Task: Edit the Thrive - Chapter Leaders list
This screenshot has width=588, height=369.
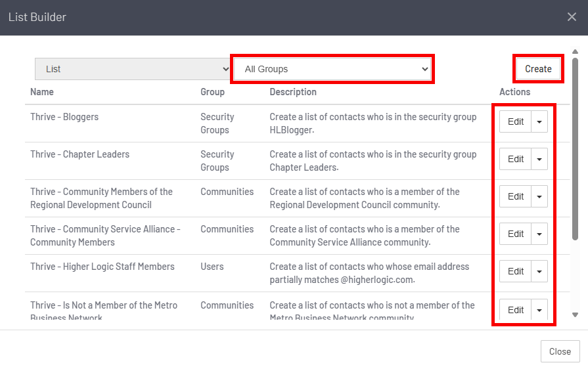Action: pyautogui.click(x=516, y=159)
